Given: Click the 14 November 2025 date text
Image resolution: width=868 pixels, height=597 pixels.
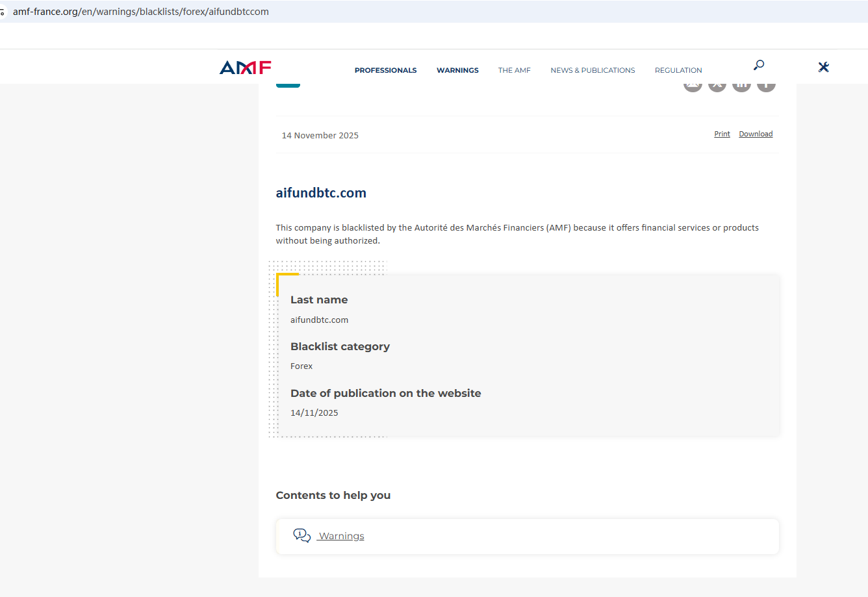Looking at the screenshot, I should tap(320, 135).
